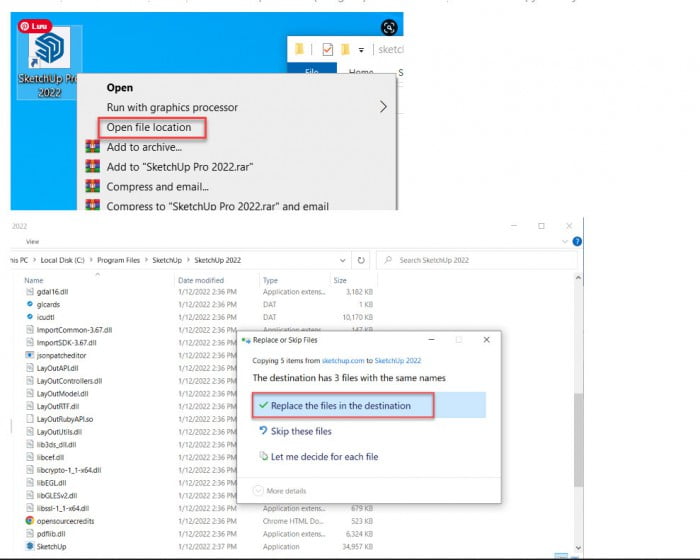Click the SketchUp application file icon in list

click(29, 547)
